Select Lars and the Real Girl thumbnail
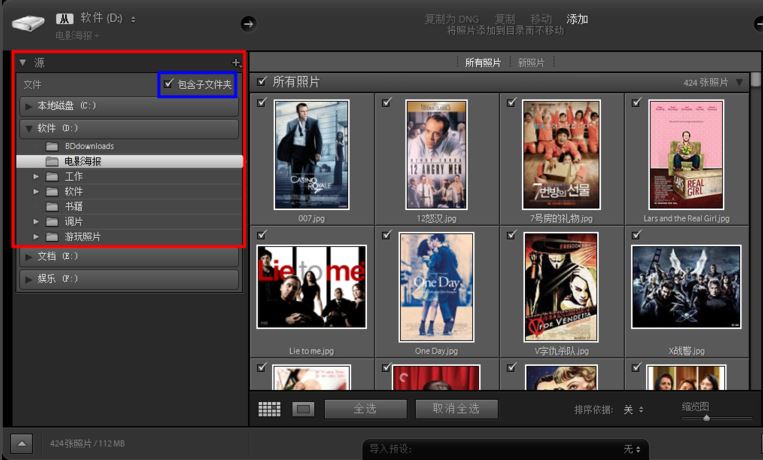The image size is (763, 460). click(x=686, y=155)
